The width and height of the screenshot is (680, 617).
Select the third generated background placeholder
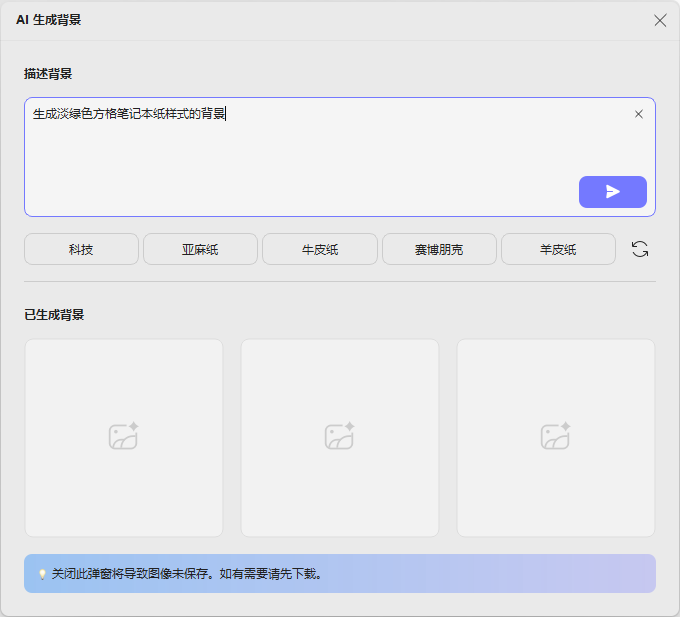pyautogui.click(x=556, y=437)
